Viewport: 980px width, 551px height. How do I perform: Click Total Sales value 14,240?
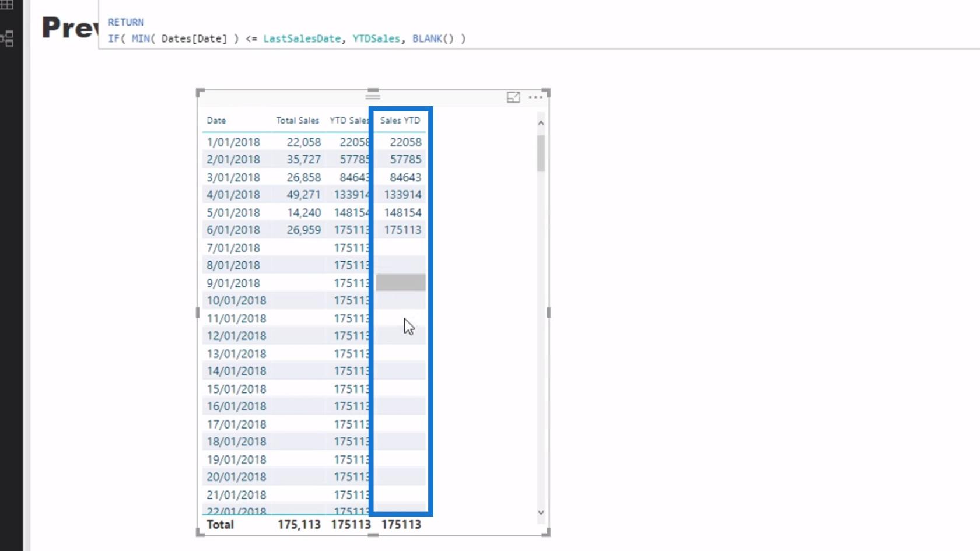point(304,213)
